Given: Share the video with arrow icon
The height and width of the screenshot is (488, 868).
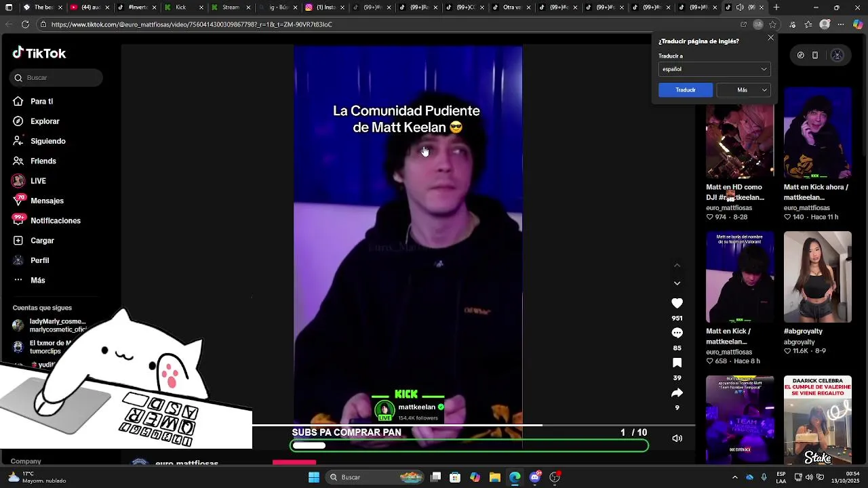Looking at the screenshot, I should point(677,392).
